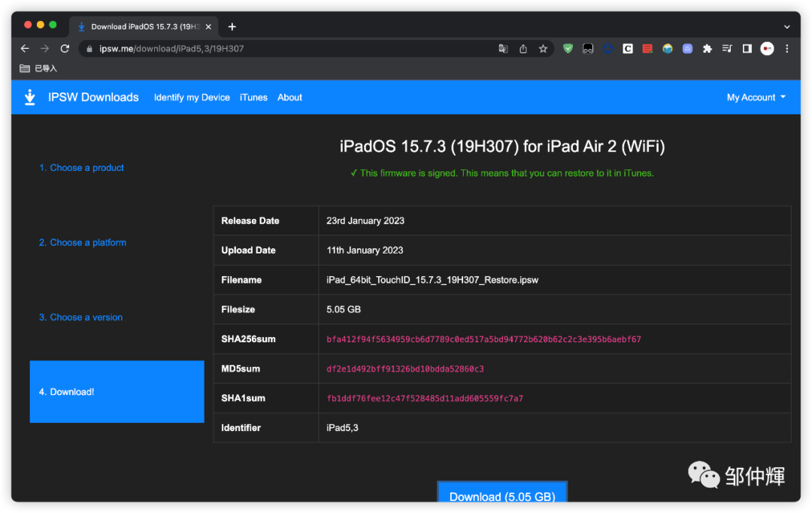The image size is (812, 513).
Task: Open the iTunes nav link
Action: coord(253,98)
